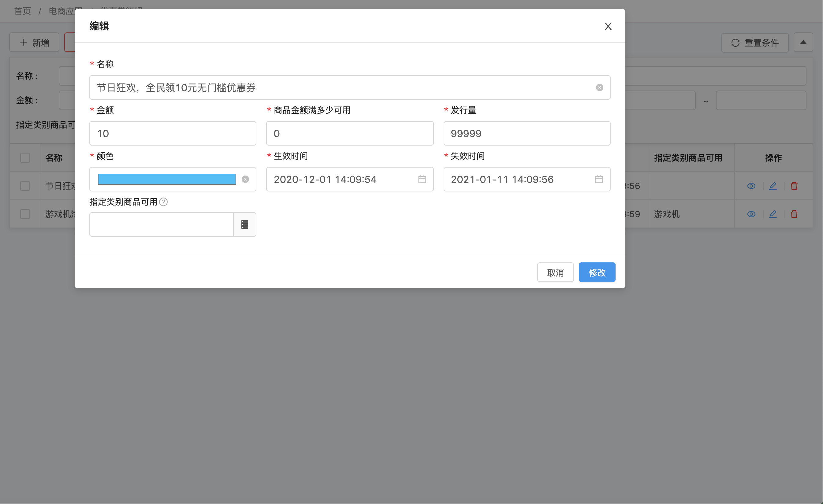Viewport: 823px width, 504px height.
Task: Click the view eye icon for 节日狂欢 row
Action: pyautogui.click(x=751, y=186)
